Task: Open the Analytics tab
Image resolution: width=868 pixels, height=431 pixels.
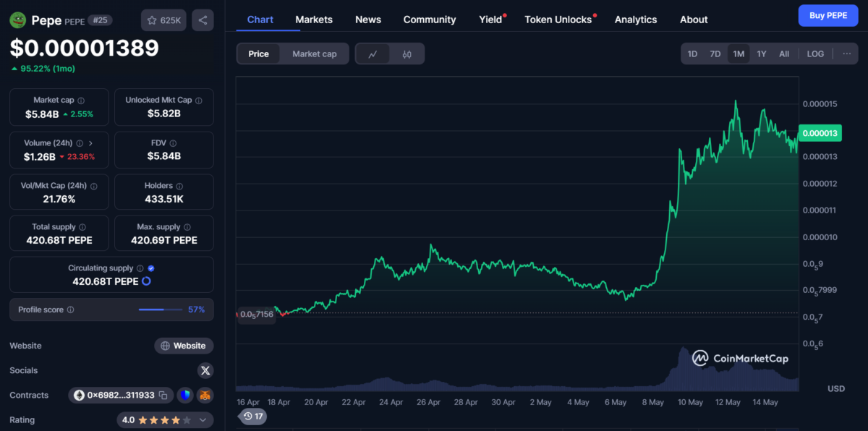Action: point(636,20)
